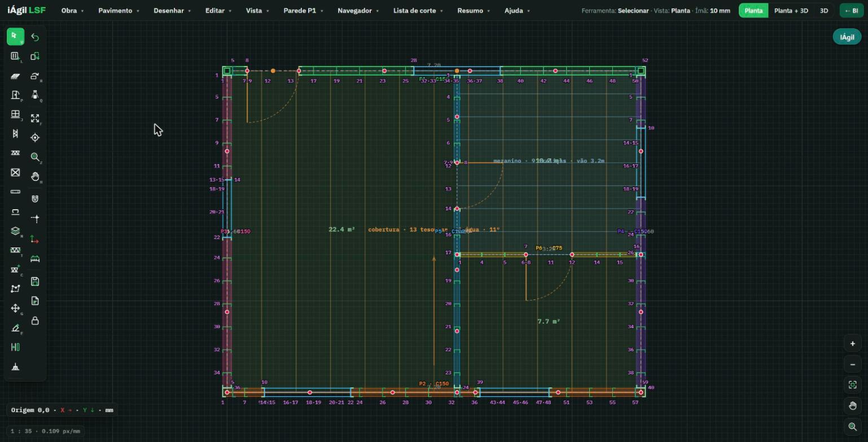Screen dimensions: 868x442
Task: Select the hand pan tool in left toolbar
Action: coord(35,177)
